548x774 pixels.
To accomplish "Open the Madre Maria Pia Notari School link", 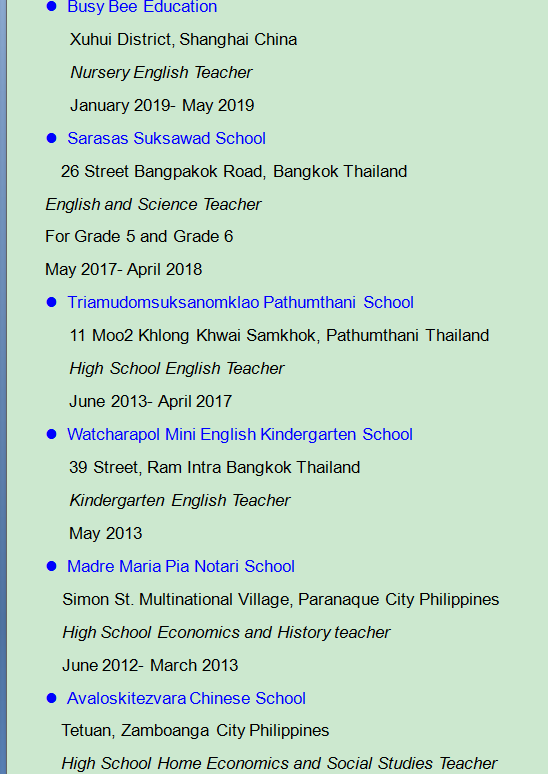I will pyautogui.click(x=181, y=566).
